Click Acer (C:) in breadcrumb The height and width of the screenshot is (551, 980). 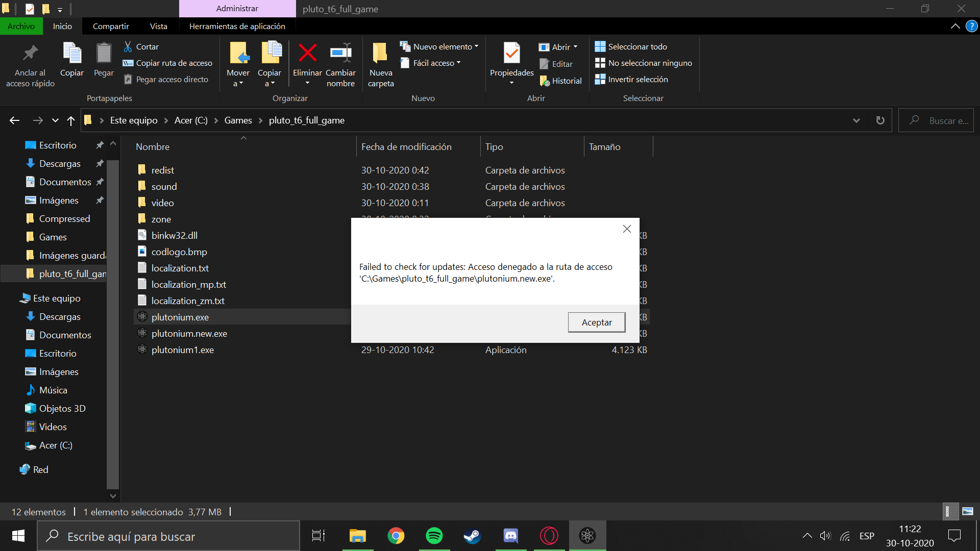pos(191,120)
